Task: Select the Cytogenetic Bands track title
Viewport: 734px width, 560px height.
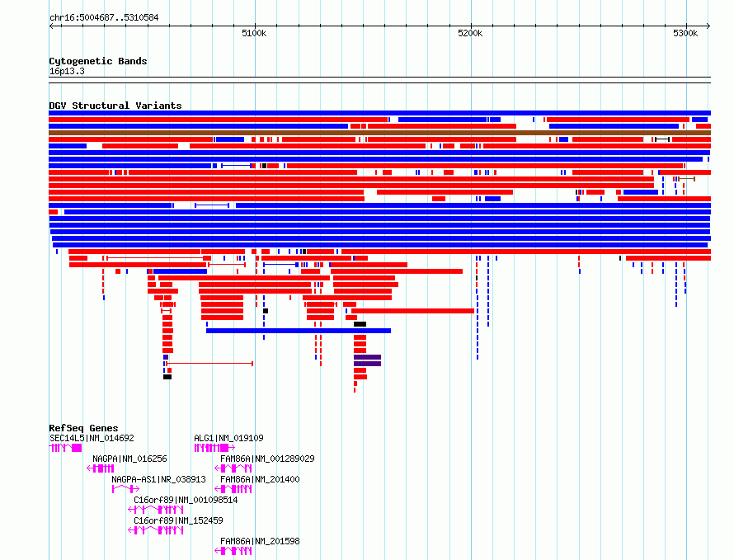Action: point(98,61)
